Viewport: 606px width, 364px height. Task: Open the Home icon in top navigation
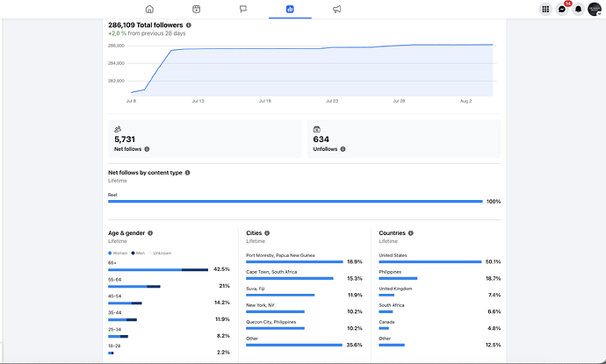(x=149, y=9)
